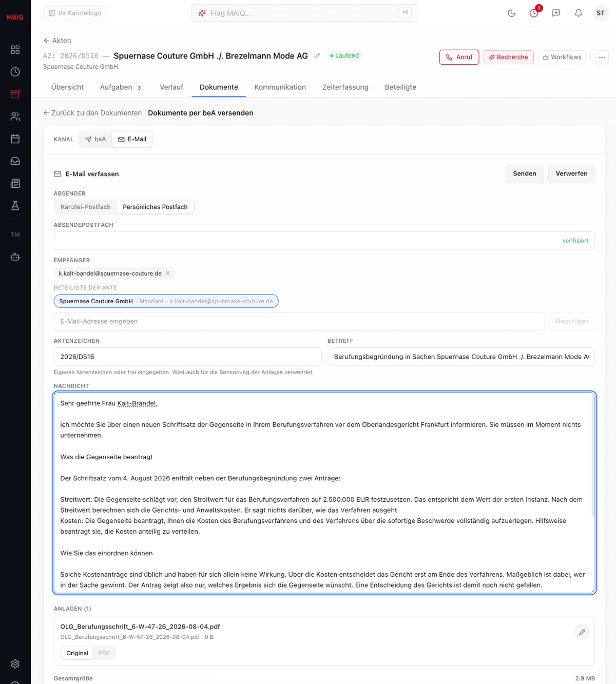Open the calendar icon in the sidebar
The width and height of the screenshot is (616, 684).
(x=15, y=139)
